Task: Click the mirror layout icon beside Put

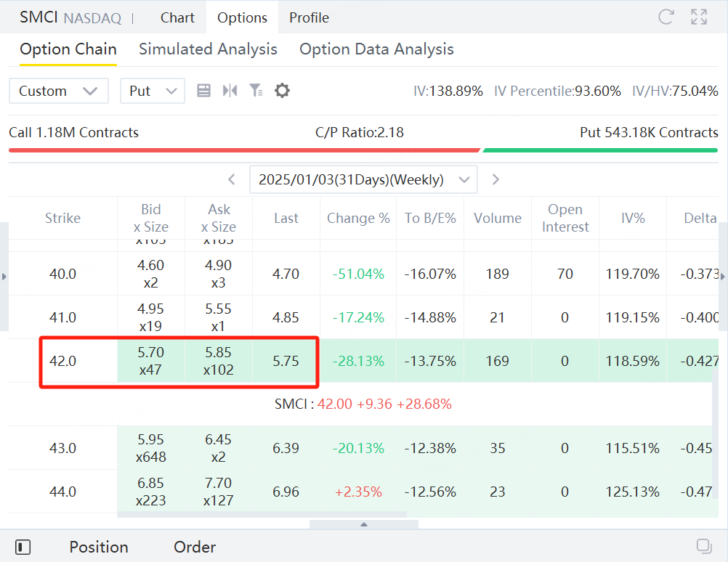Action: coord(230,91)
